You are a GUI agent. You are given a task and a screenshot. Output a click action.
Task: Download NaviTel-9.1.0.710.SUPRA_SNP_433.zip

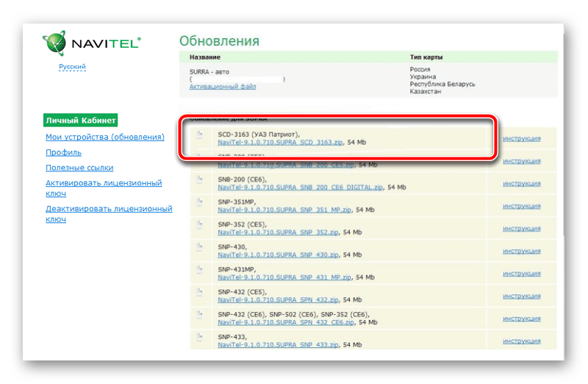coord(279,345)
